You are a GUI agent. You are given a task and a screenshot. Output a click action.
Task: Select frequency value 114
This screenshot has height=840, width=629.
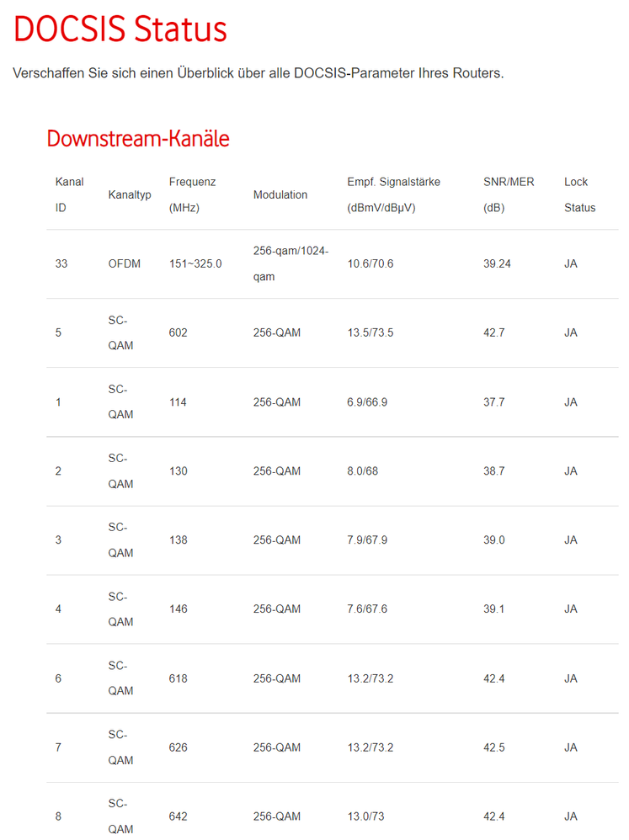coord(178,401)
